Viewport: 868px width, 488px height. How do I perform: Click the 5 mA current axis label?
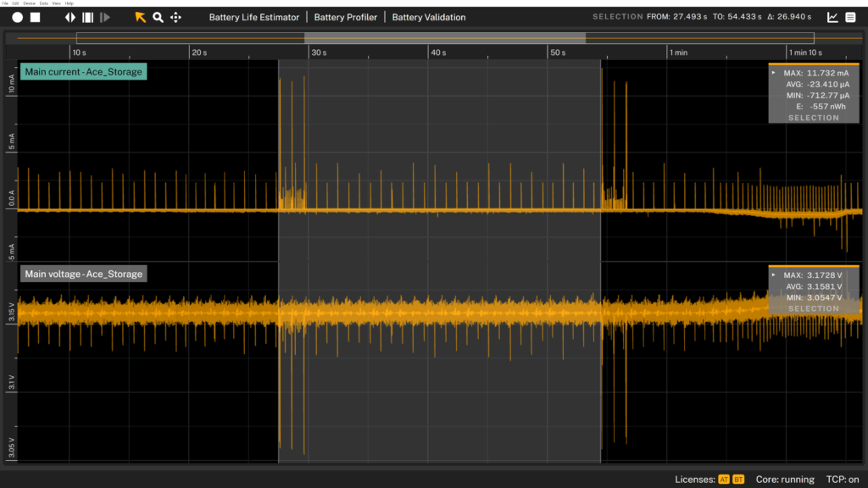[12, 142]
